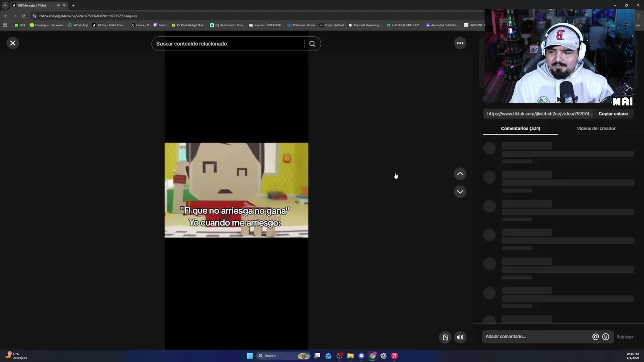Viewport: 644px width, 362px height.
Task: Open the Script Tail Beat bookmark
Action: (x=332, y=25)
